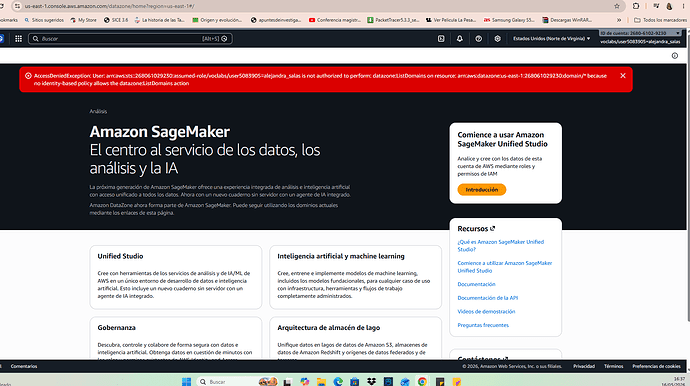This screenshot has width=690, height=386.
Task: Open the Términos footer link
Action: tap(613, 366)
